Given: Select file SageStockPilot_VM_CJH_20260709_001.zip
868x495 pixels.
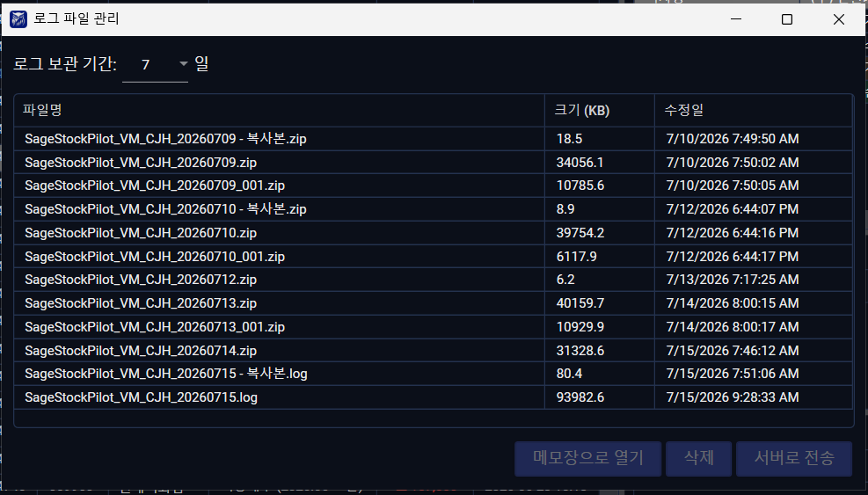Looking at the screenshot, I should tap(155, 186).
